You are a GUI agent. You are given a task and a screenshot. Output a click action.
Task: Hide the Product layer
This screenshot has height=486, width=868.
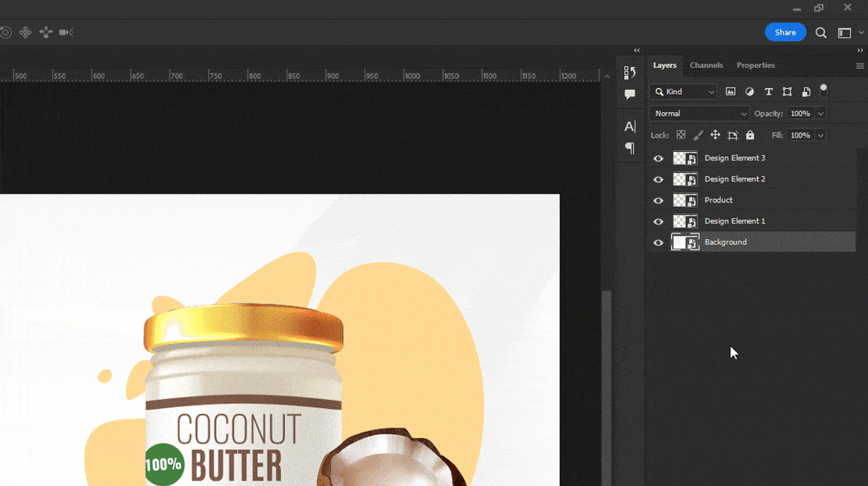coord(658,200)
